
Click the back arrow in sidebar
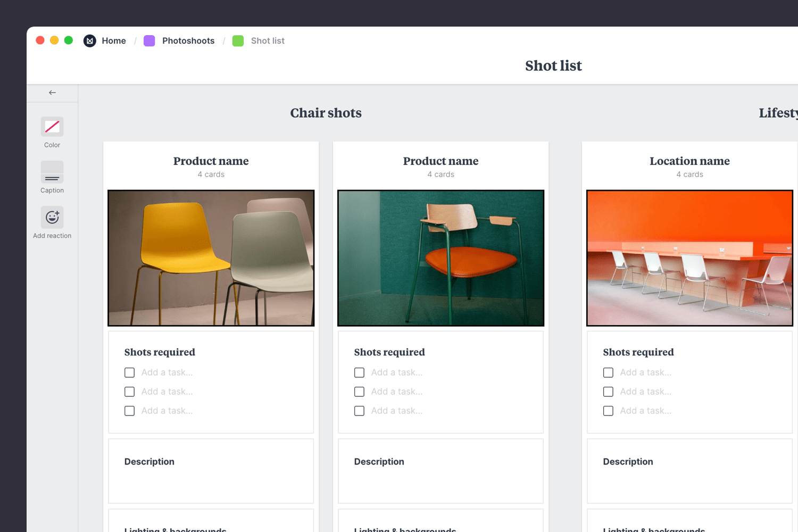(52, 93)
